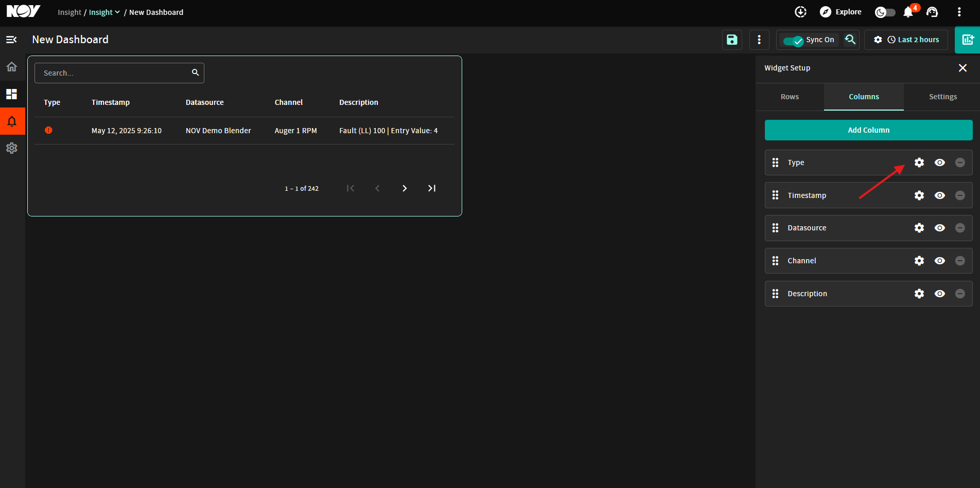Toggle dark mode switch
The image size is (980, 488).
[885, 12]
